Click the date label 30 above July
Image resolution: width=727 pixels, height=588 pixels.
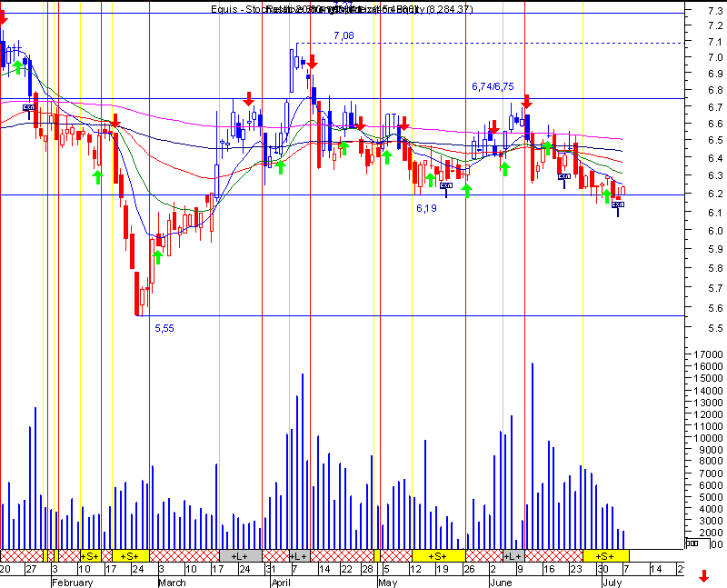(x=603, y=569)
